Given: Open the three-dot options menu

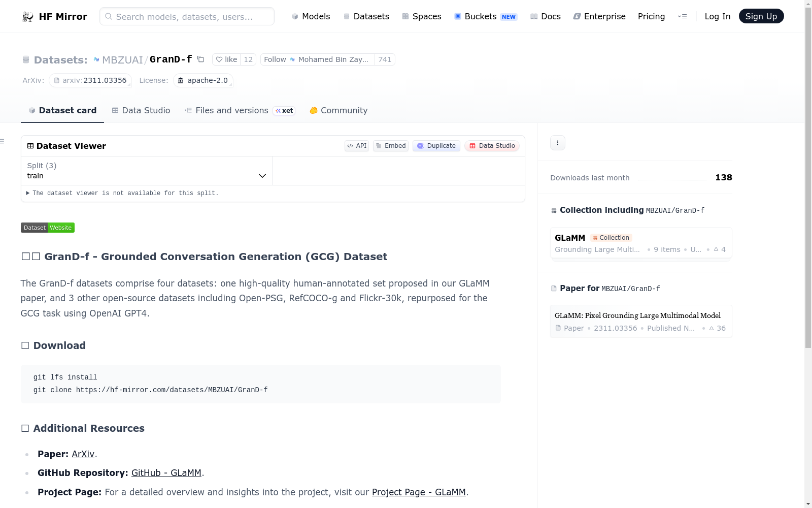Looking at the screenshot, I should [x=558, y=143].
